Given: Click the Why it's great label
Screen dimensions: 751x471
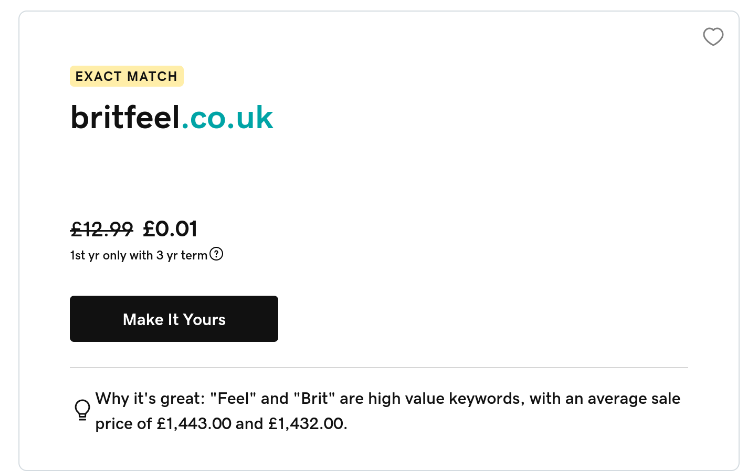Looking at the screenshot, I should point(150,399).
